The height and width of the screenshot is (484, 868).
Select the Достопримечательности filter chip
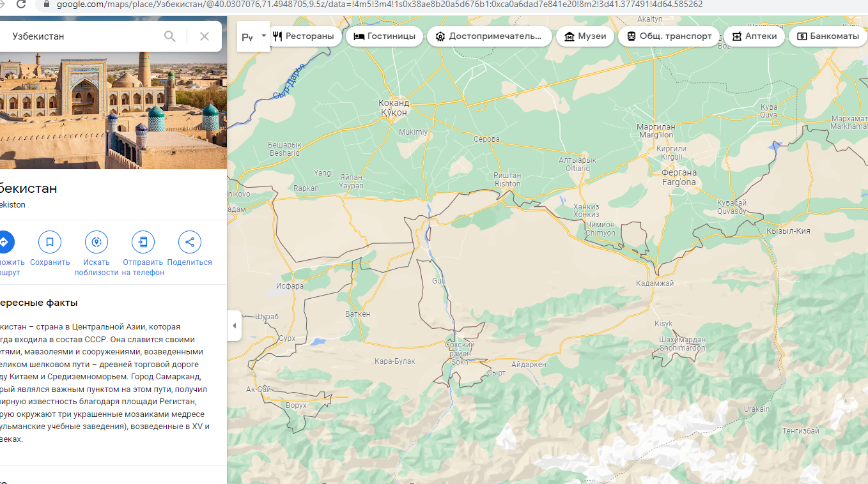[489, 36]
